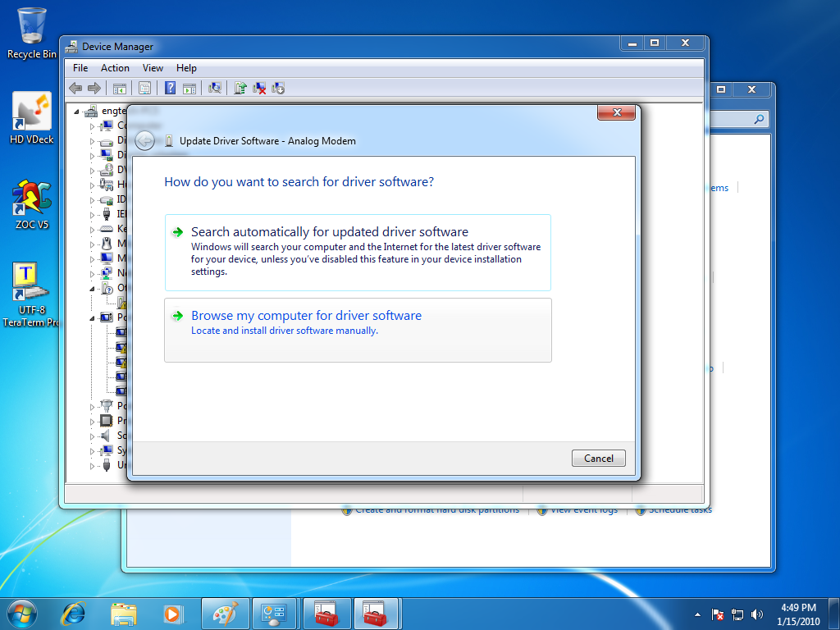840x630 pixels.
Task: Expand the Sound controllers tree node
Action: [x=93, y=436]
